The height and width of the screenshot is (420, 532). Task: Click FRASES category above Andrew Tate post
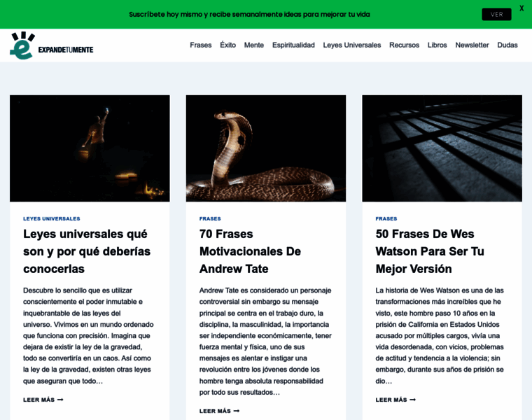point(210,219)
